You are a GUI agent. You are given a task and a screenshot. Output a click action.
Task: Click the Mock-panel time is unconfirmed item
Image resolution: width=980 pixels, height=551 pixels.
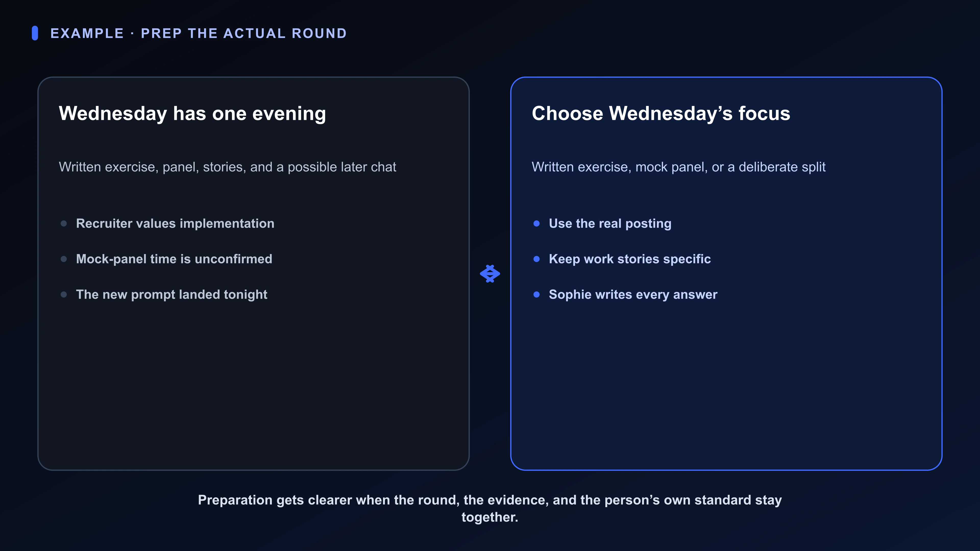click(x=174, y=259)
